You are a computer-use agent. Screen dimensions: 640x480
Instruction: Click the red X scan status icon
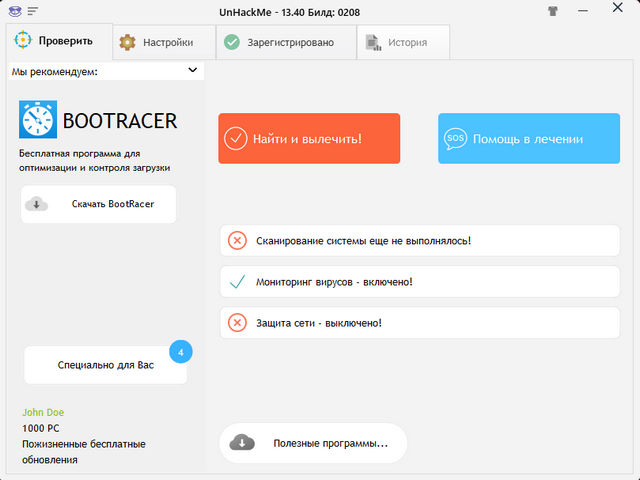[x=237, y=240]
